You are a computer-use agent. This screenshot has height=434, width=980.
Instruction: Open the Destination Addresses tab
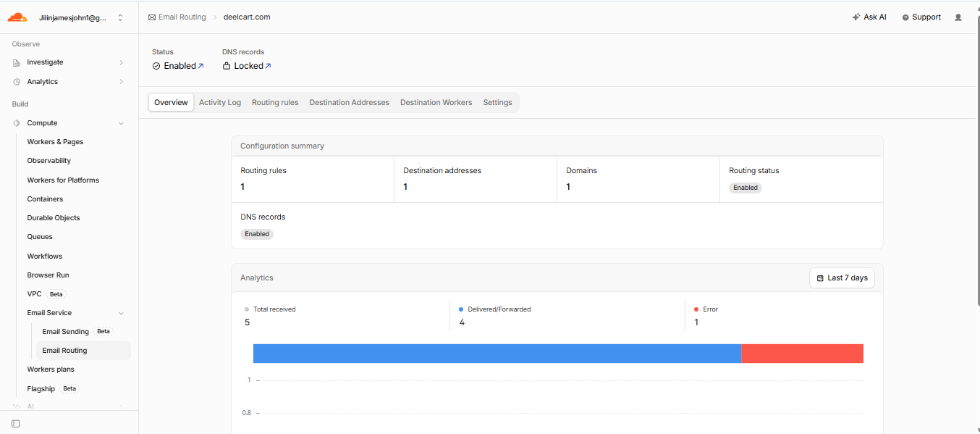[x=350, y=102]
